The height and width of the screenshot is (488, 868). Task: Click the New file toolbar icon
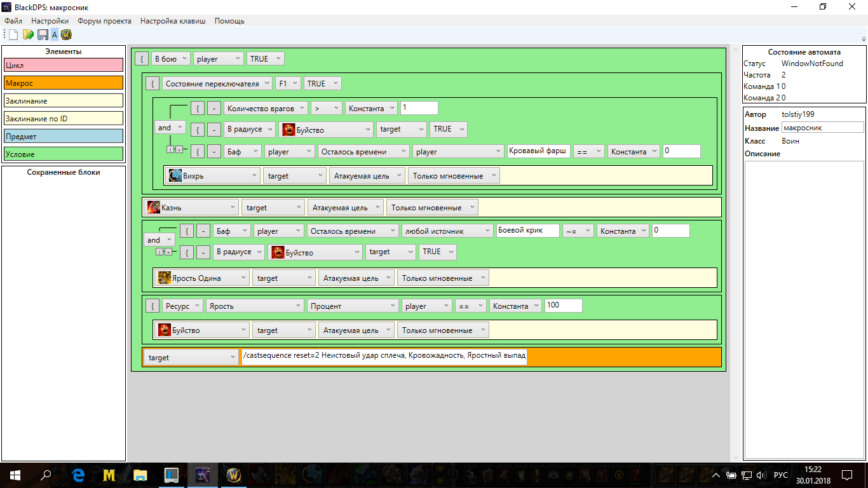(13, 35)
